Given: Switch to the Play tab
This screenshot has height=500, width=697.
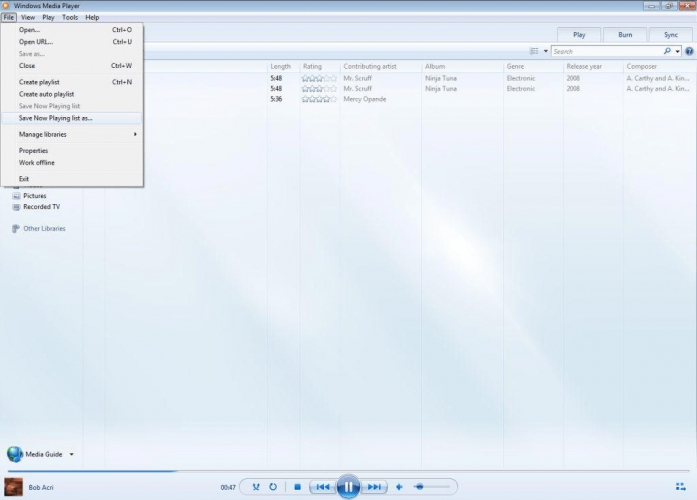Looking at the screenshot, I should (x=579, y=35).
